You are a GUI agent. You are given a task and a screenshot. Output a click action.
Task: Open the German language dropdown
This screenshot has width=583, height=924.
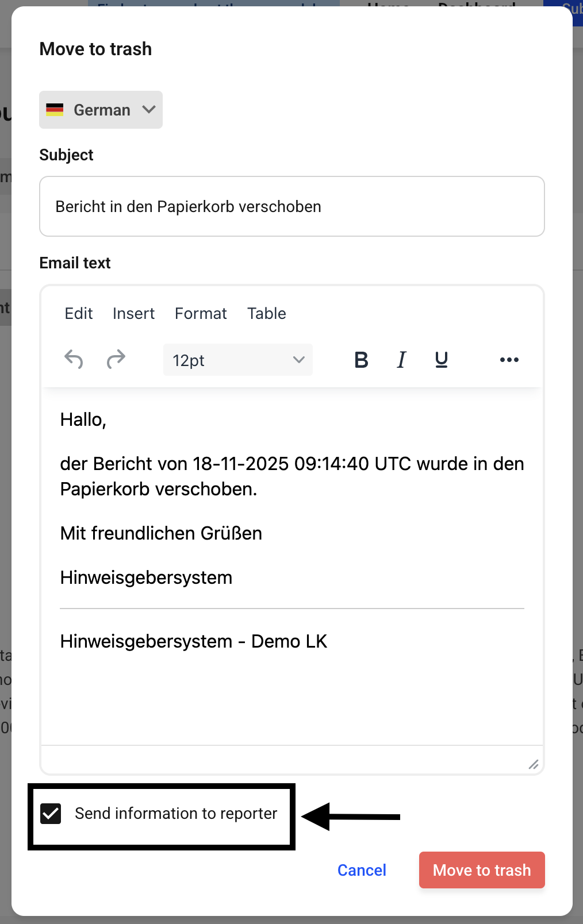101,110
